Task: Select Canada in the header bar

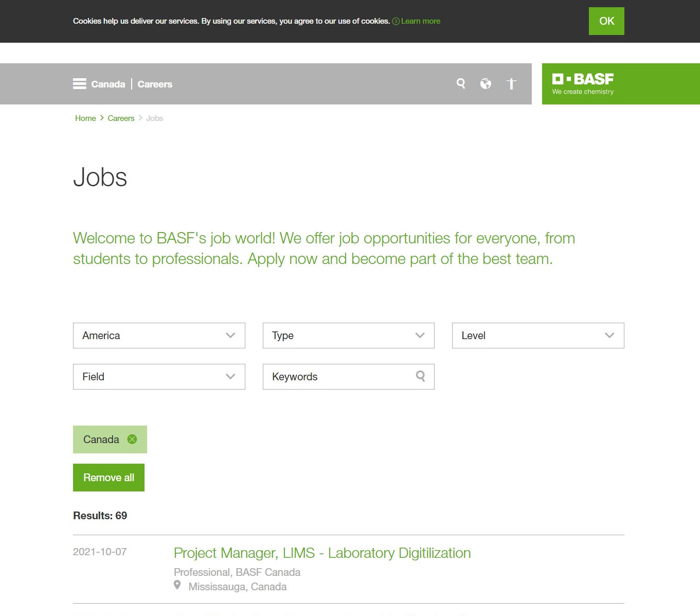Action: point(108,84)
